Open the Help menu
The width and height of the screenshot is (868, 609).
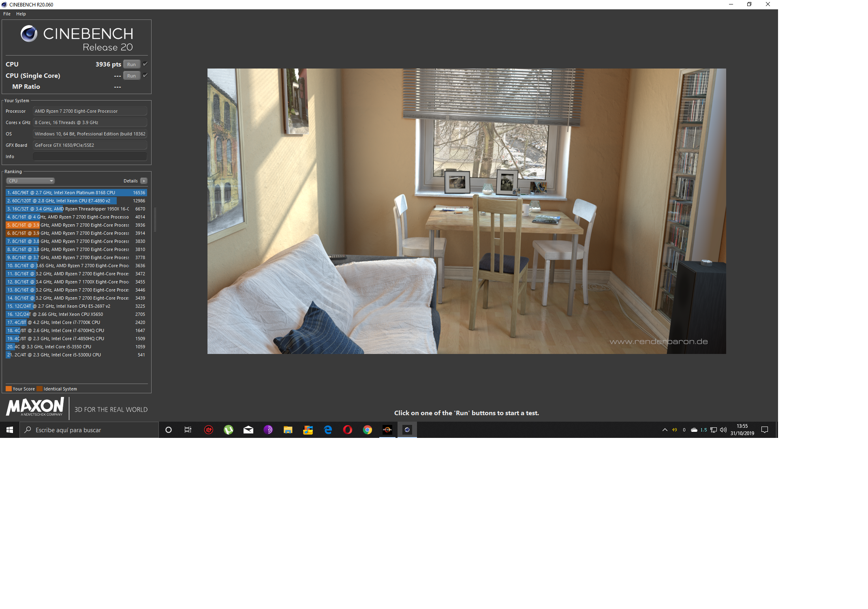tap(21, 14)
